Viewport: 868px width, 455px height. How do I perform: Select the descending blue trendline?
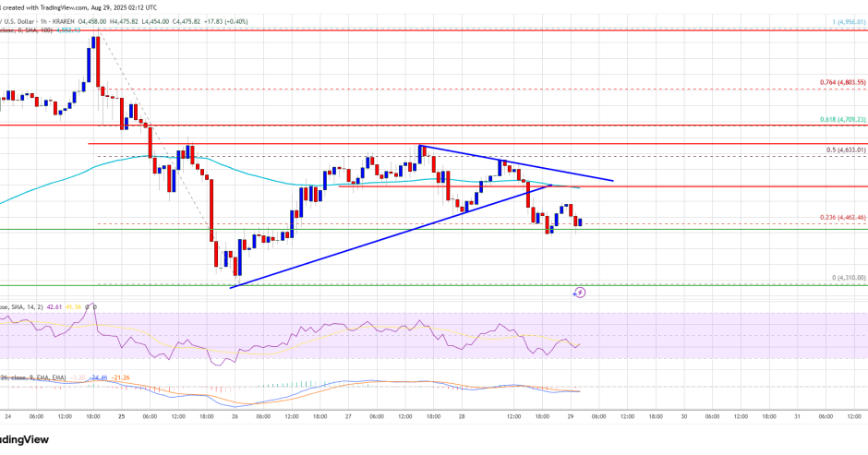(x=517, y=162)
